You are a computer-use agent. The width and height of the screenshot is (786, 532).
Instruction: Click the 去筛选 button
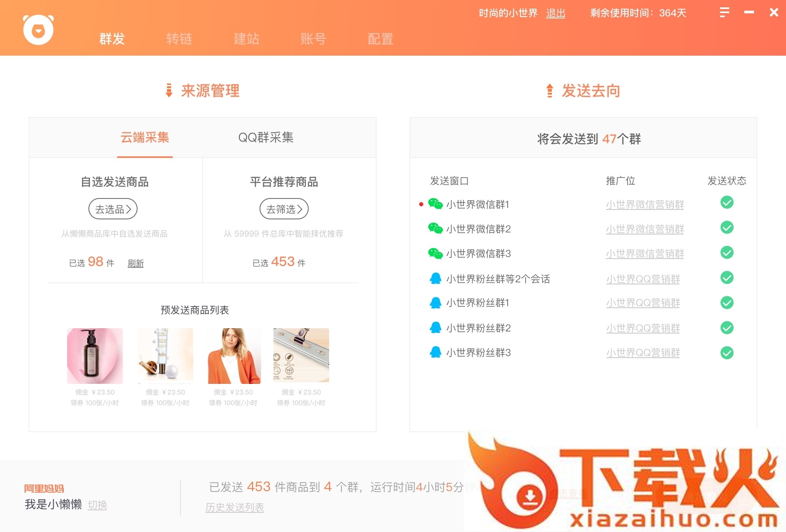coord(284,209)
